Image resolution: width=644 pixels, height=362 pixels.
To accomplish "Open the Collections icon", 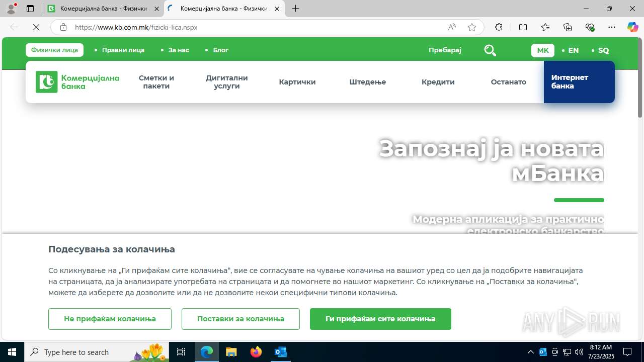I will [x=568, y=27].
